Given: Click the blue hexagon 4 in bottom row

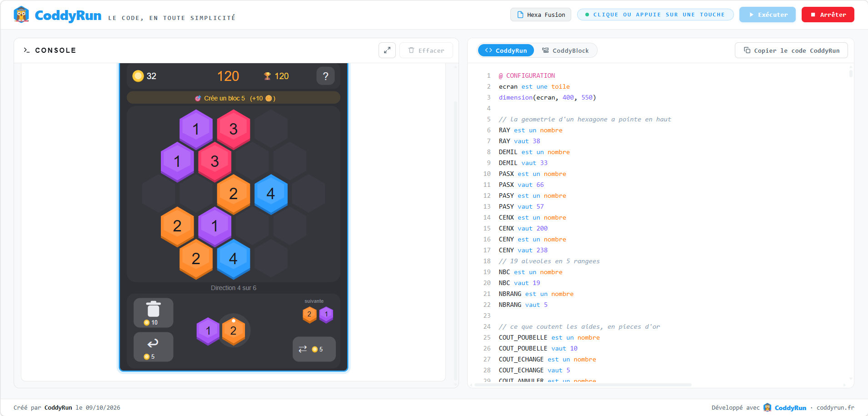Looking at the screenshot, I should [234, 259].
